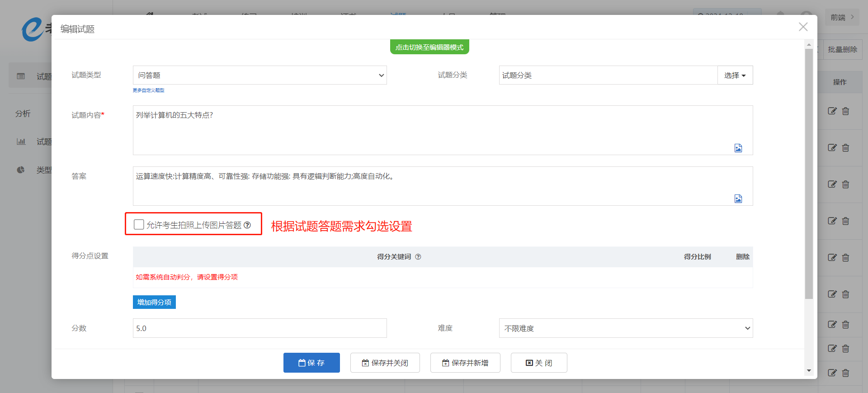Open the 试题类型 dropdown showing 问答题
Viewport: 868px width, 393px height.
(259, 75)
